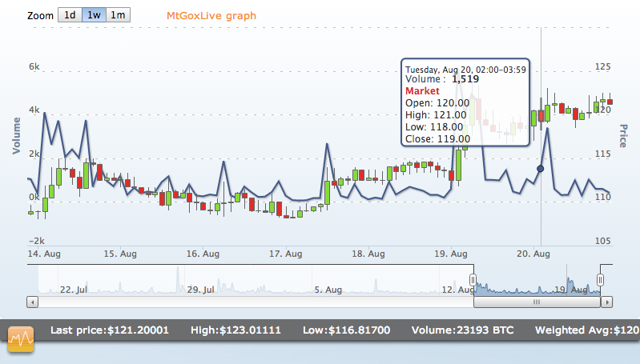Click the Weighted Avg status text
The width and height of the screenshot is (640, 364).
pyautogui.click(x=587, y=330)
